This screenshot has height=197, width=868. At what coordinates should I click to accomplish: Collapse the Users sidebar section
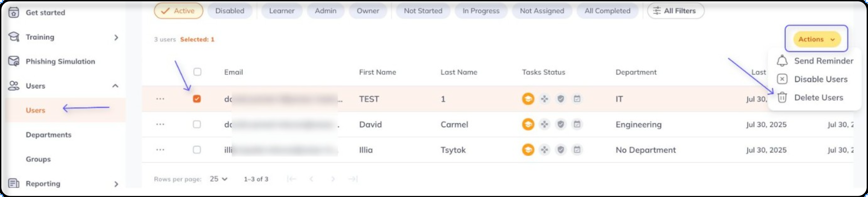(x=115, y=85)
